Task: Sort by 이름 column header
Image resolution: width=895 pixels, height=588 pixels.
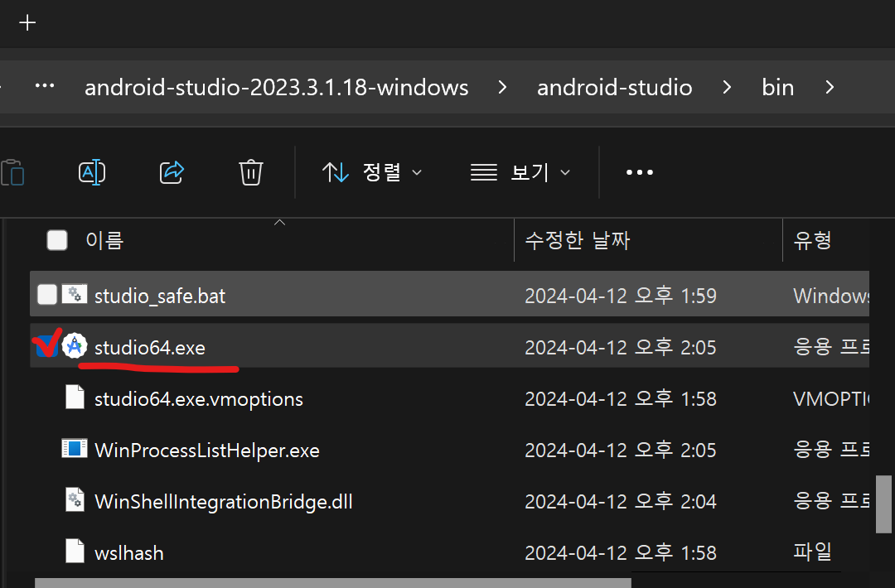Action: click(104, 240)
